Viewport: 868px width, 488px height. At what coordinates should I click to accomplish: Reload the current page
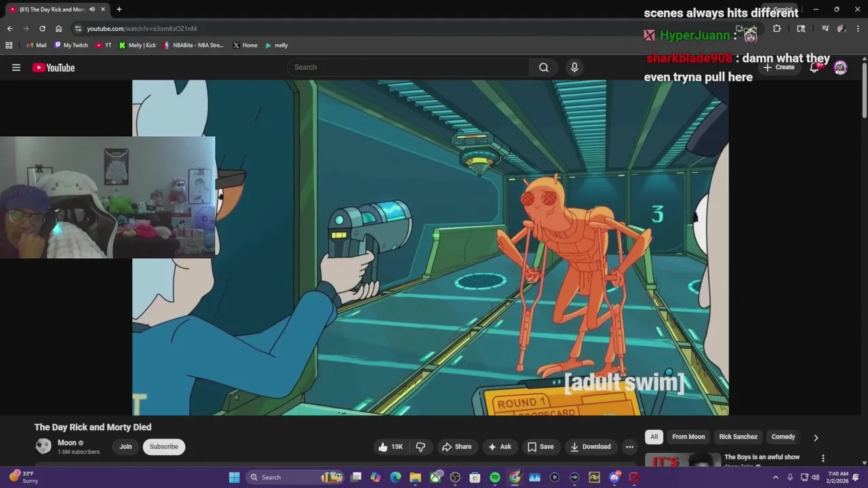(x=42, y=28)
